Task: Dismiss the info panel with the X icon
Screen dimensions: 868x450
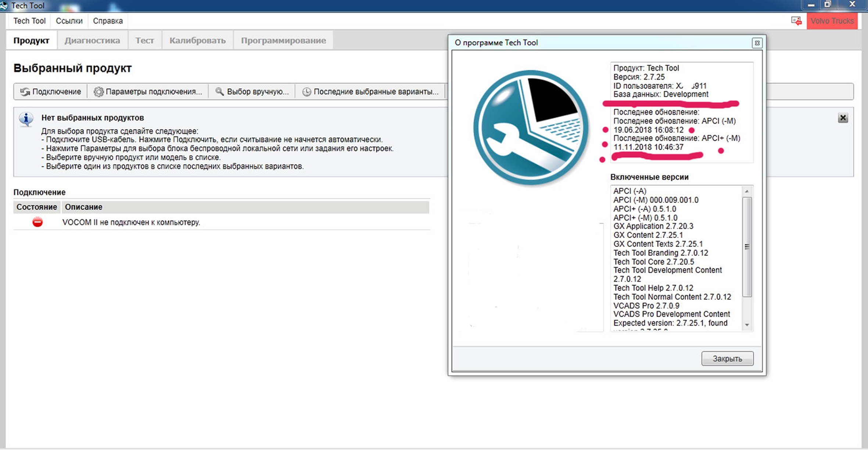Action: click(843, 118)
